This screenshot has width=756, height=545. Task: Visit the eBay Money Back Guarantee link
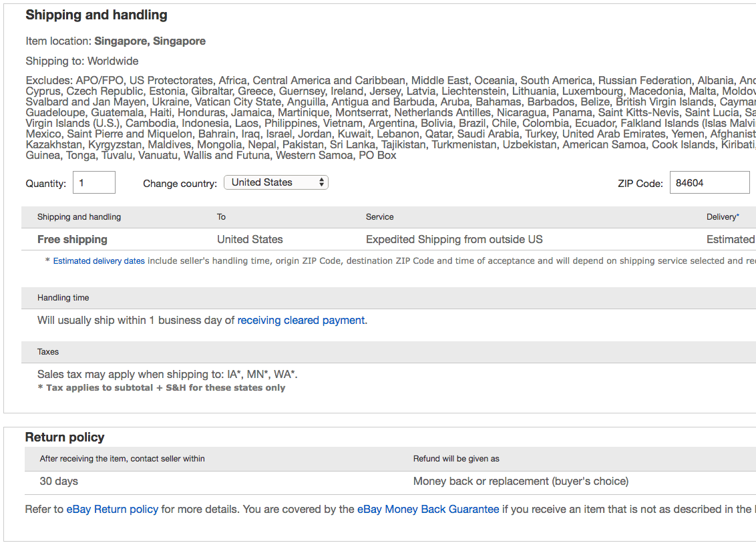pyautogui.click(x=428, y=509)
